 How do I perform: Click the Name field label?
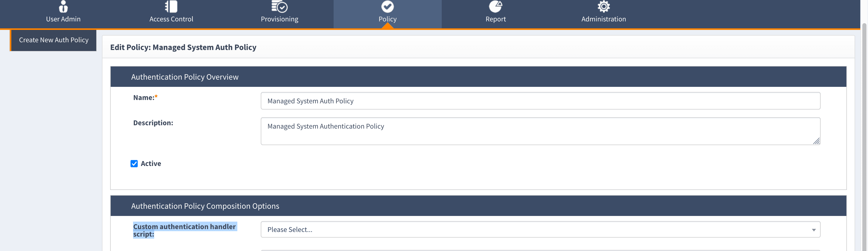145,97
